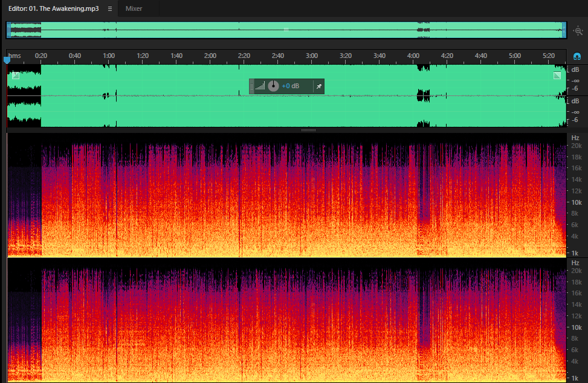The width and height of the screenshot is (588, 383).
Task: Click the 10k mark on upper frequency scale
Action: 577,202
